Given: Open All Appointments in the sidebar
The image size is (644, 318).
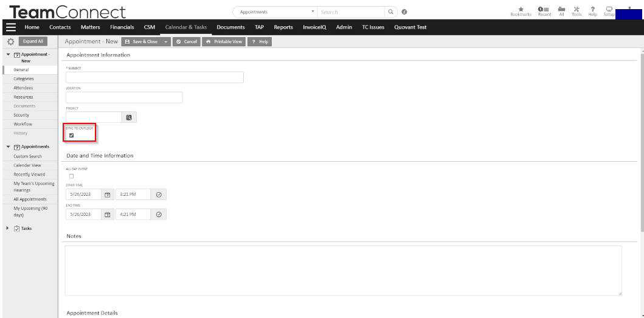Looking at the screenshot, I should (x=30, y=199).
